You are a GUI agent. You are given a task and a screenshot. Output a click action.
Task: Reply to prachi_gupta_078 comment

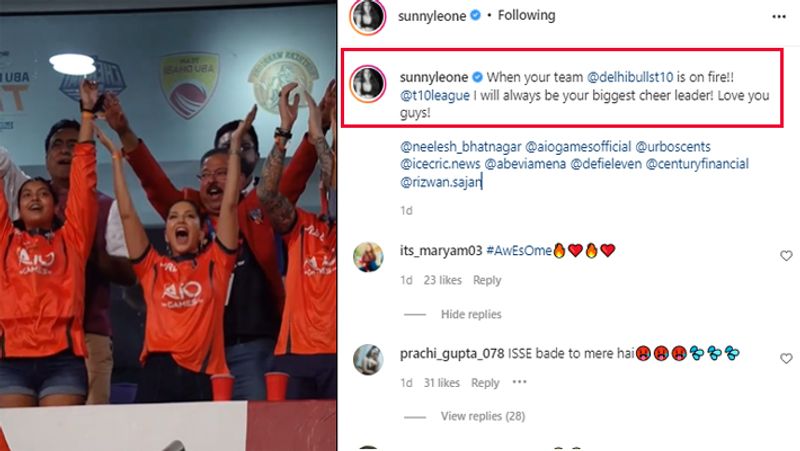[x=485, y=383]
